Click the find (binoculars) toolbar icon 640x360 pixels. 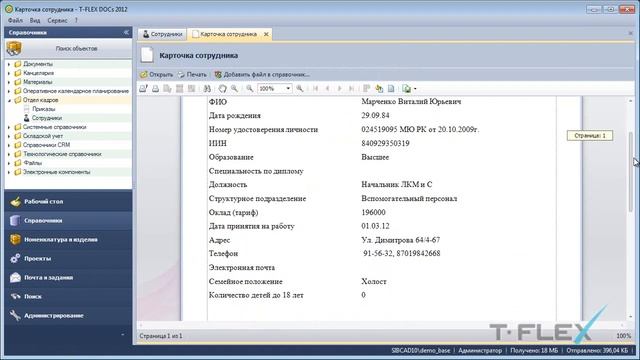207,89
